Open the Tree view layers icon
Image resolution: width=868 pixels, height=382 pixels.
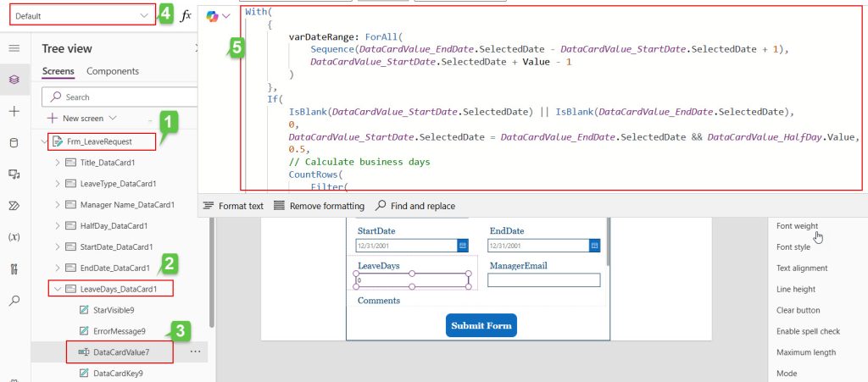point(14,80)
